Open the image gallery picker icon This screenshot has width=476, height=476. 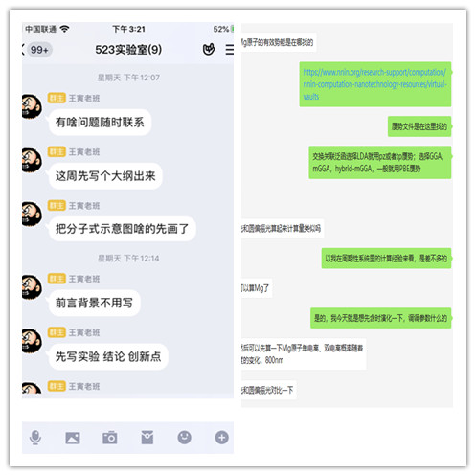(x=73, y=438)
